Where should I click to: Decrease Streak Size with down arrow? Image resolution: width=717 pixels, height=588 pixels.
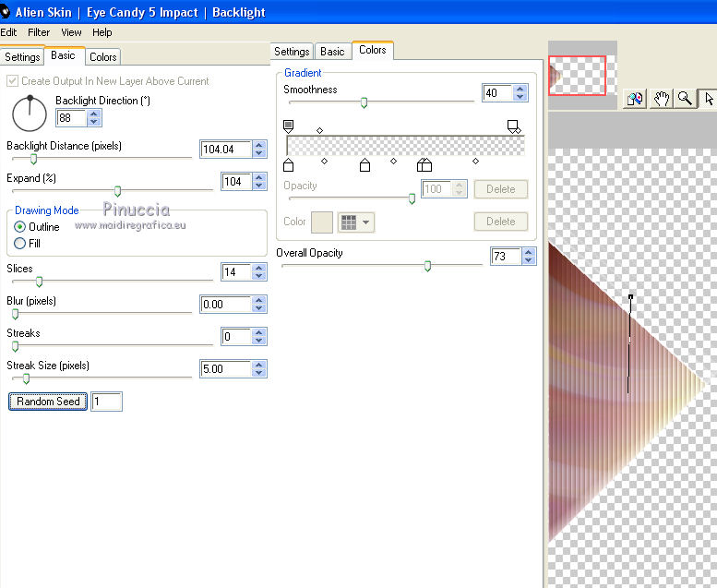pyautogui.click(x=258, y=373)
